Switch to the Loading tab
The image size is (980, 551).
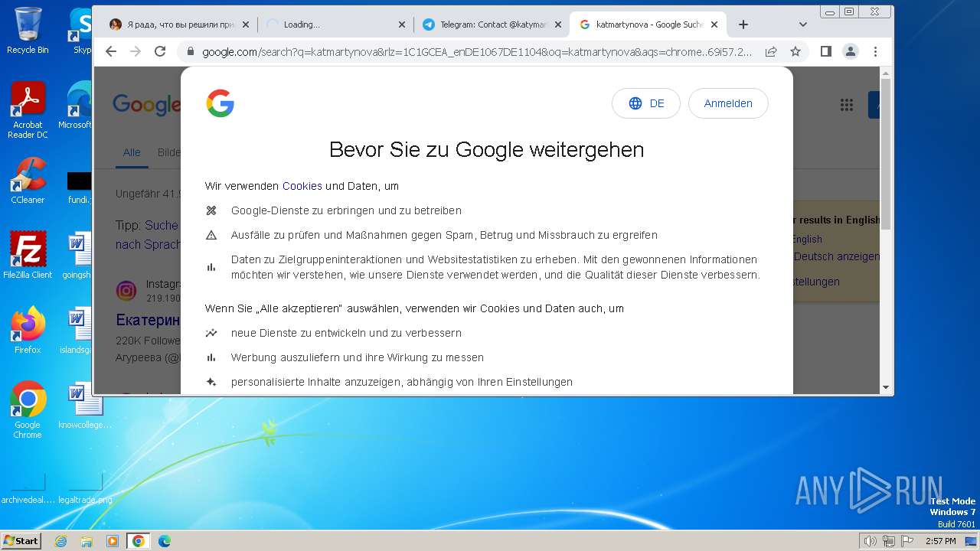pyautogui.click(x=335, y=24)
